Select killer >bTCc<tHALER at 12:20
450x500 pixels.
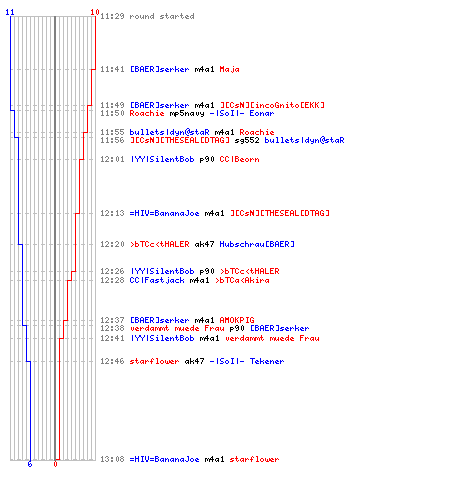[x=159, y=244]
